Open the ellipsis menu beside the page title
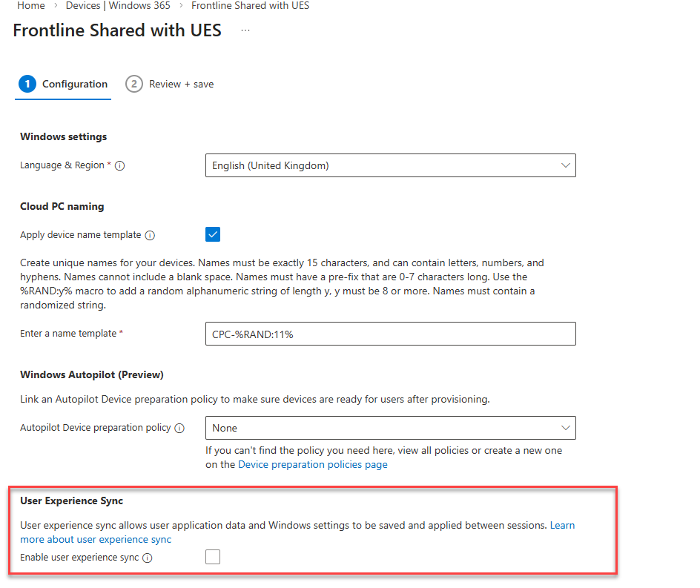This screenshot has height=588, width=700. click(x=245, y=31)
